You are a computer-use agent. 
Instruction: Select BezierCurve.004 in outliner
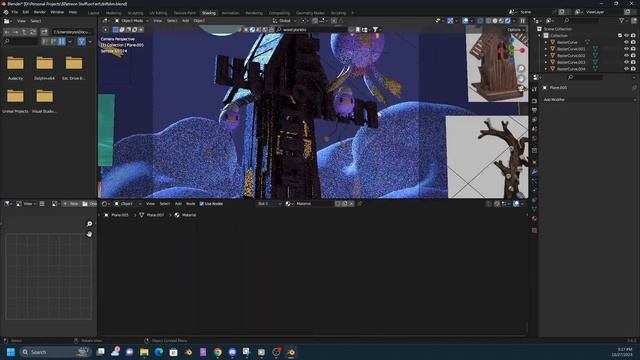pos(571,69)
